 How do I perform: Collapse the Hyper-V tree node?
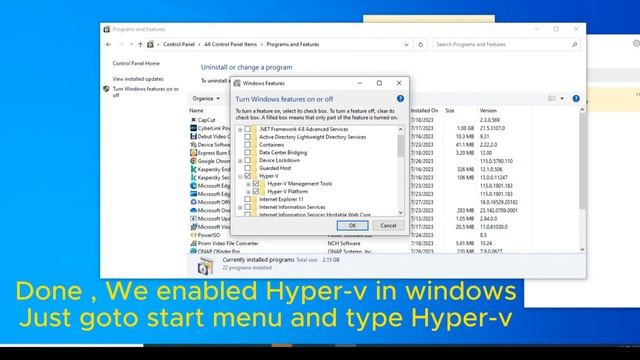click(x=240, y=176)
